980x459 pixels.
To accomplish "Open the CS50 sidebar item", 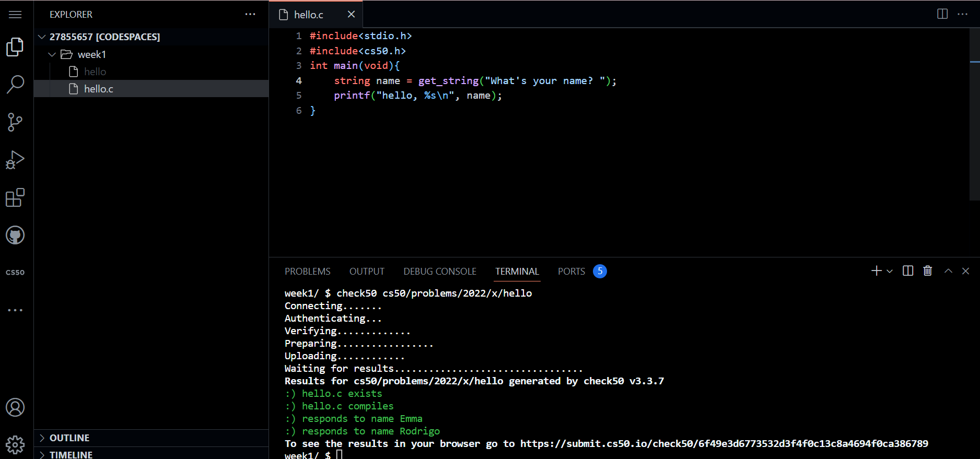I will (x=15, y=272).
